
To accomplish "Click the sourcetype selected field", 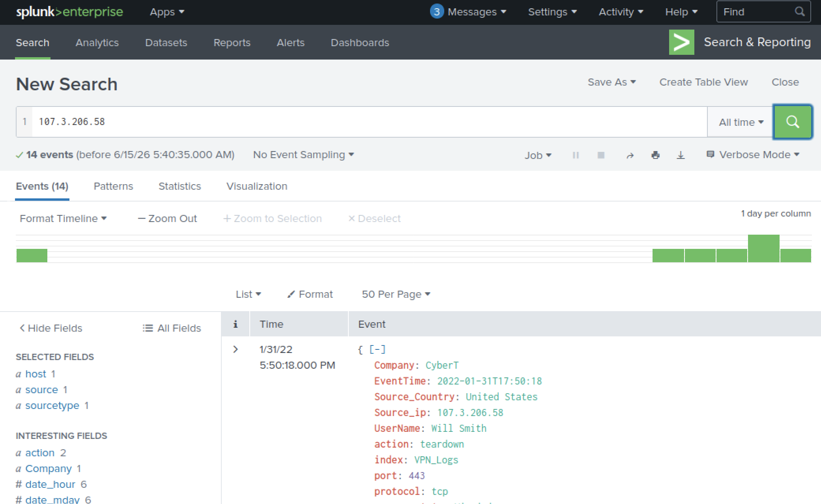I will point(52,405).
